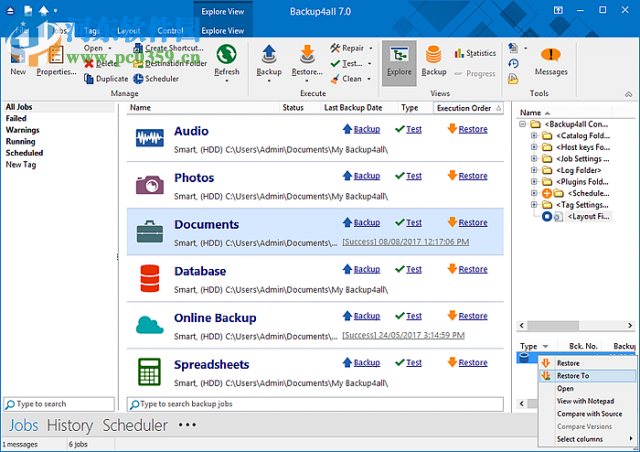Click the Refresh icon in the ribbon
The width and height of the screenshot is (640, 452).
pyautogui.click(x=226, y=55)
